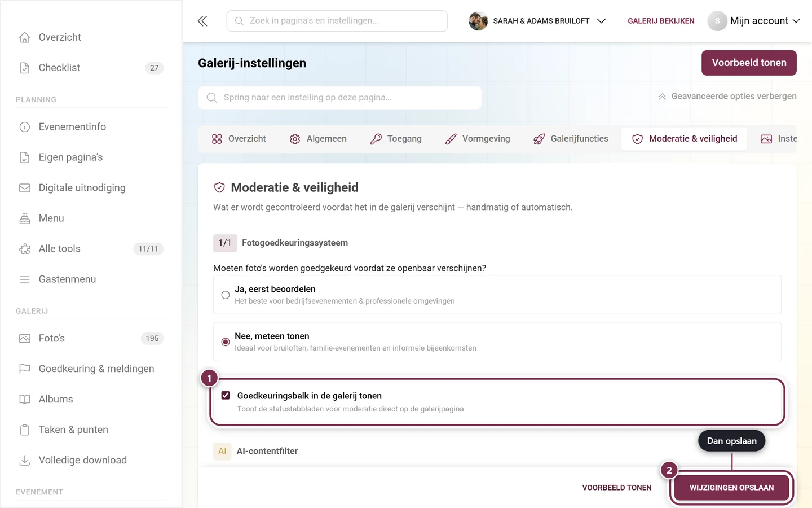Click the Sarah & Adams wedding avatar
812x508 pixels.
click(x=478, y=21)
